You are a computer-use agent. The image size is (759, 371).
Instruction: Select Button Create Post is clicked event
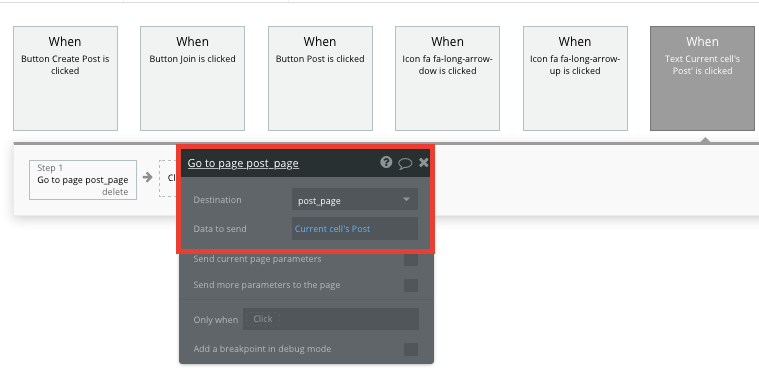pos(65,78)
